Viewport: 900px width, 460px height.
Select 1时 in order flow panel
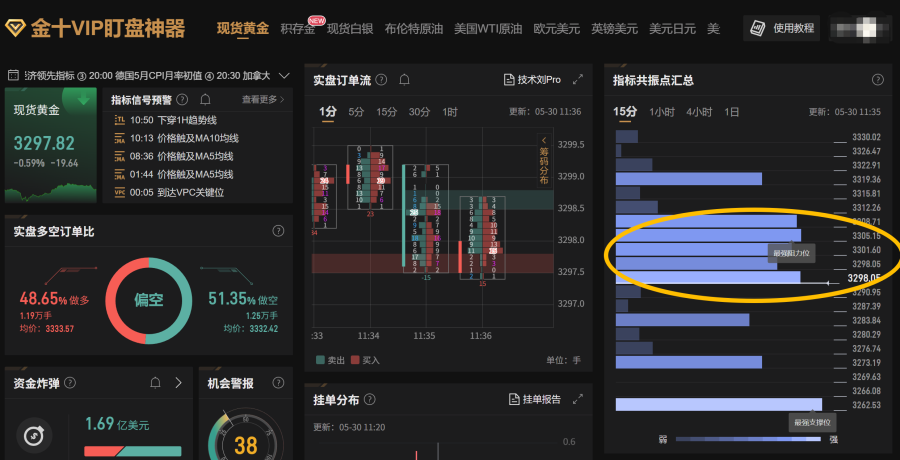click(x=449, y=112)
